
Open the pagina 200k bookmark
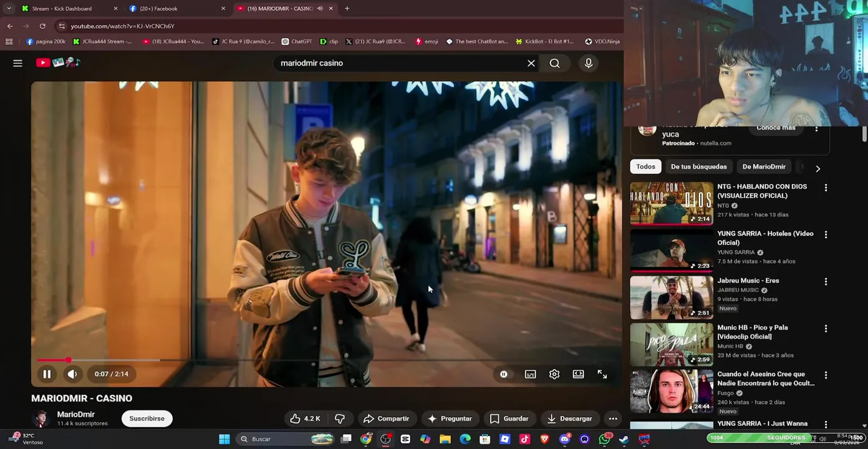coord(46,42)
